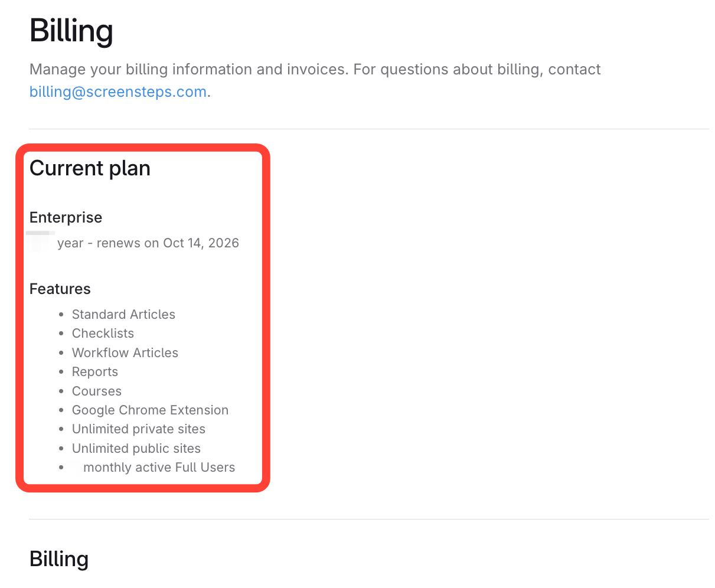The image size is (715, 588).
Task: Click the monthly active Full Users item
Action: pos(159,468)
